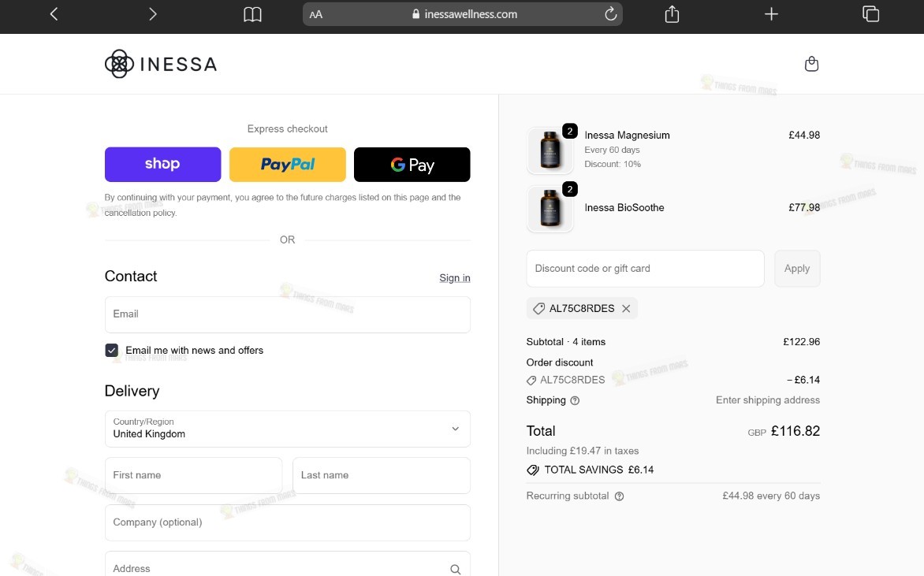Click the TOTAL SAVINGS £6.14 text
924x576 pixels.
click(598, 470)
